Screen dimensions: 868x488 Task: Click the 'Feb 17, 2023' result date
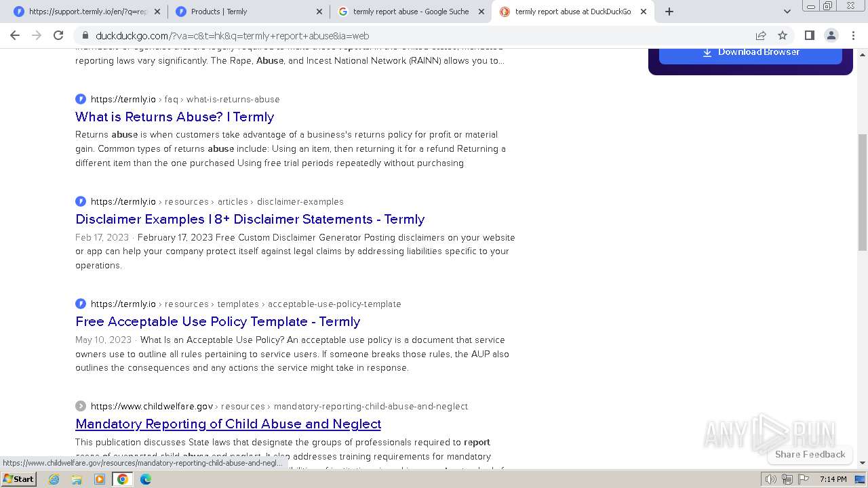pos(102,237)
